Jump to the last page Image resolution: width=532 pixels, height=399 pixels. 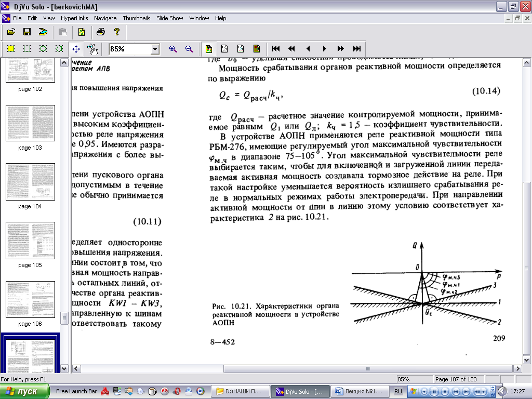point(357,49)
